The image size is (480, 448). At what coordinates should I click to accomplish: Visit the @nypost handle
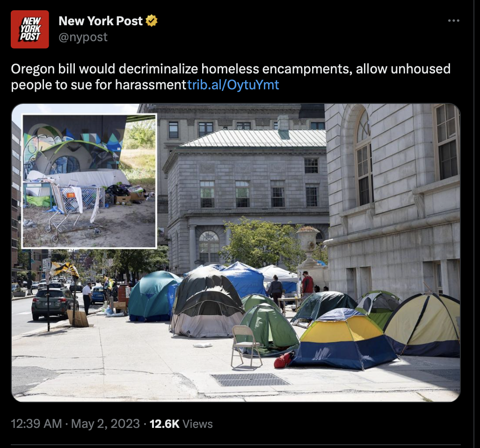coord(83,37)
